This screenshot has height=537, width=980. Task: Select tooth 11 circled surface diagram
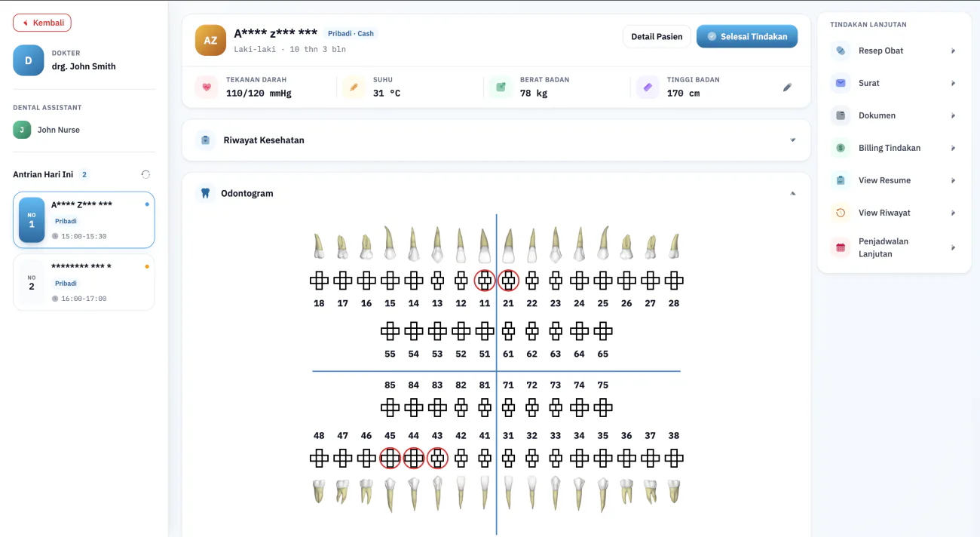(485, 281)
